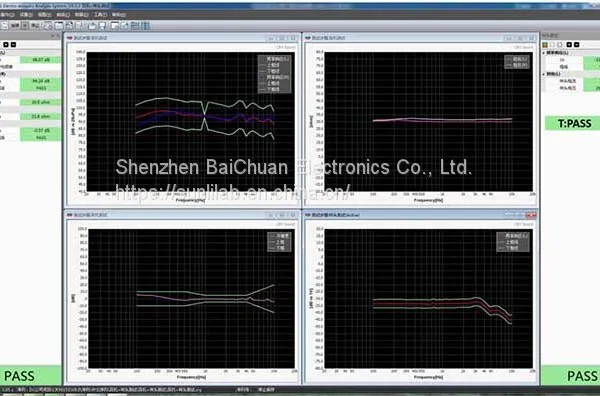Close the left results panel
Screen dimensions: 600x396
58,36
